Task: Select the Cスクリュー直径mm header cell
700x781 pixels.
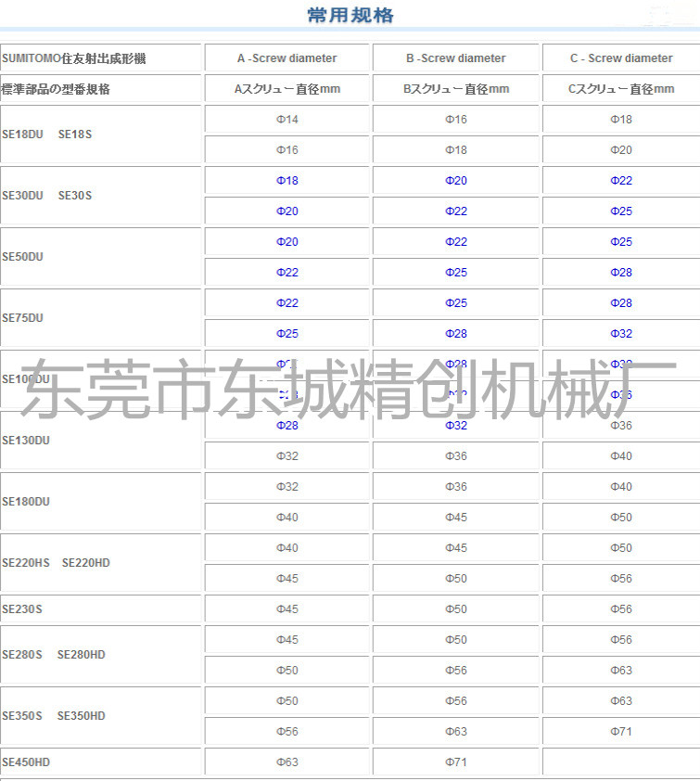Action: [x=621, y=89]
